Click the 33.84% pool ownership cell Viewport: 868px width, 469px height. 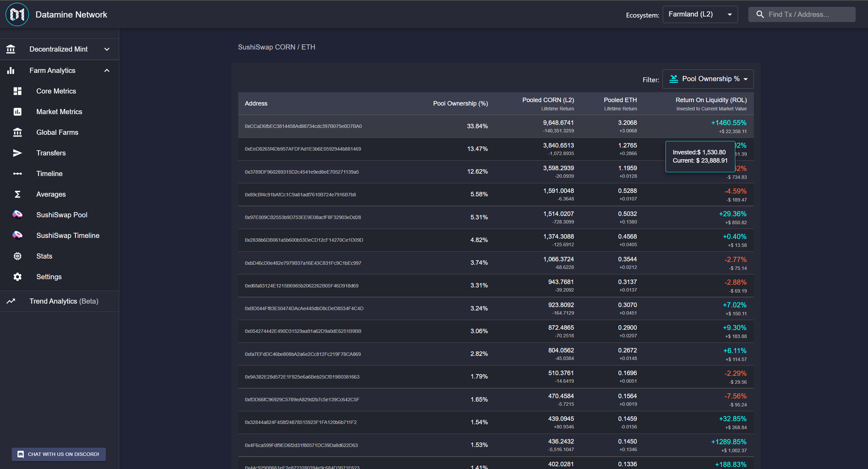pyautogui.click(x=477, y=126)
